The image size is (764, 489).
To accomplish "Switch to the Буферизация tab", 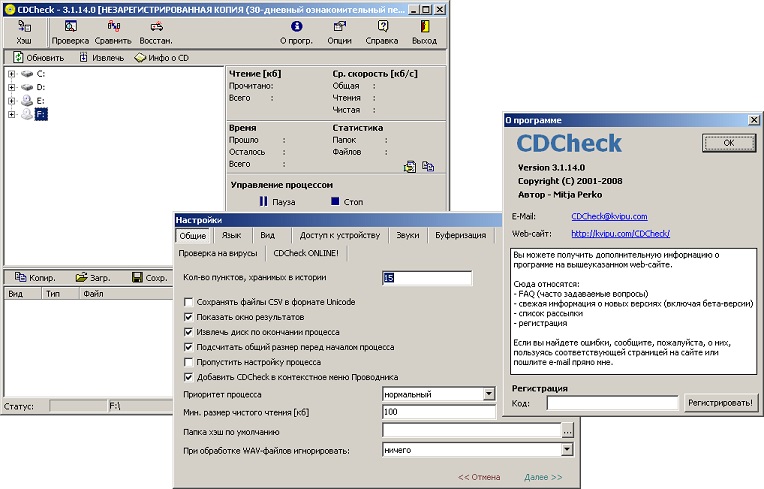I will (460, 235).
